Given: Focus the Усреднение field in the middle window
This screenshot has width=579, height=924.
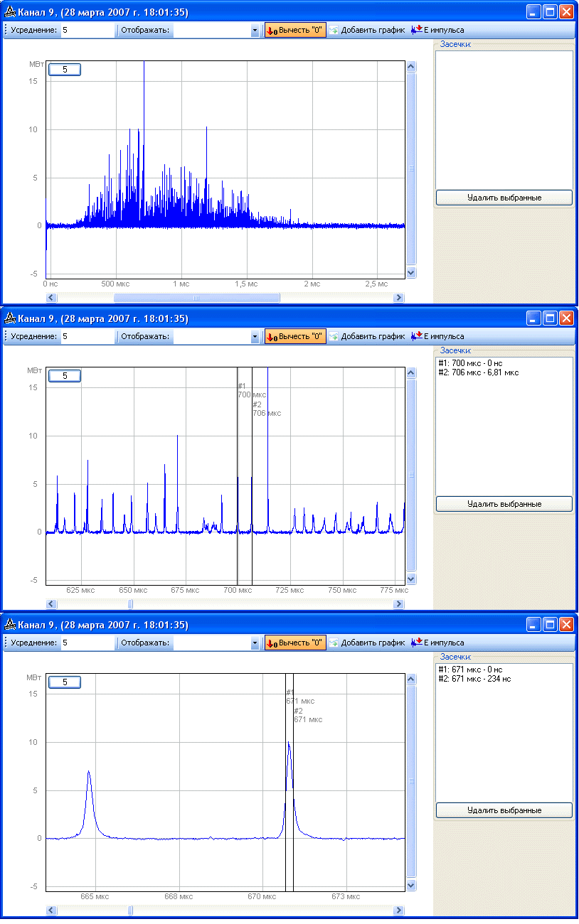Looking at the screenshot, I should coord(87,337).
